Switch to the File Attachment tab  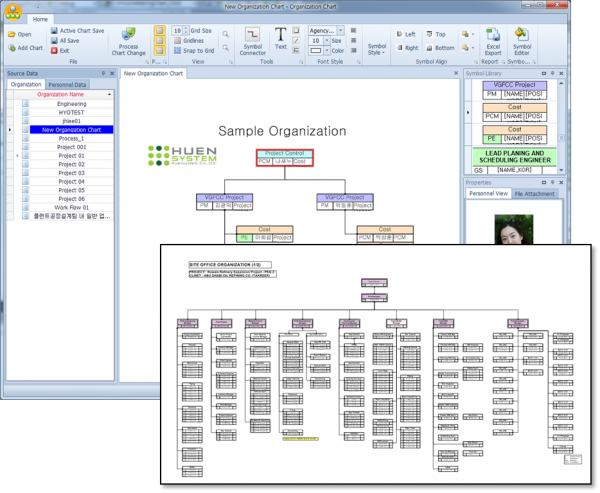(x=540, y=193)
